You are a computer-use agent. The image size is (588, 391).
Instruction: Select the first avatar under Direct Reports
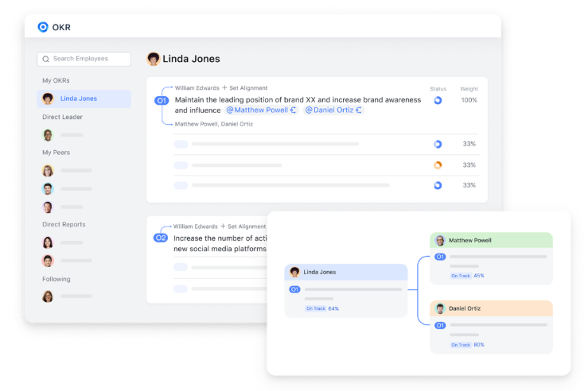[48, 242]
